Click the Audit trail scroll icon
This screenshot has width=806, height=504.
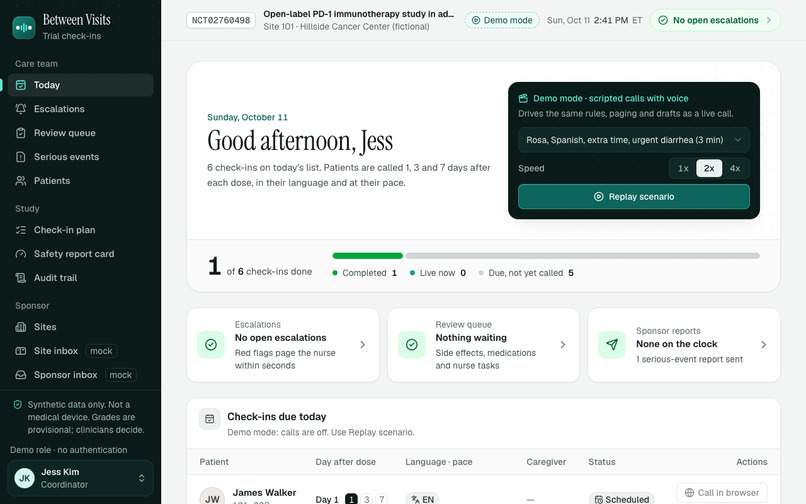click(x=21, y=278)
